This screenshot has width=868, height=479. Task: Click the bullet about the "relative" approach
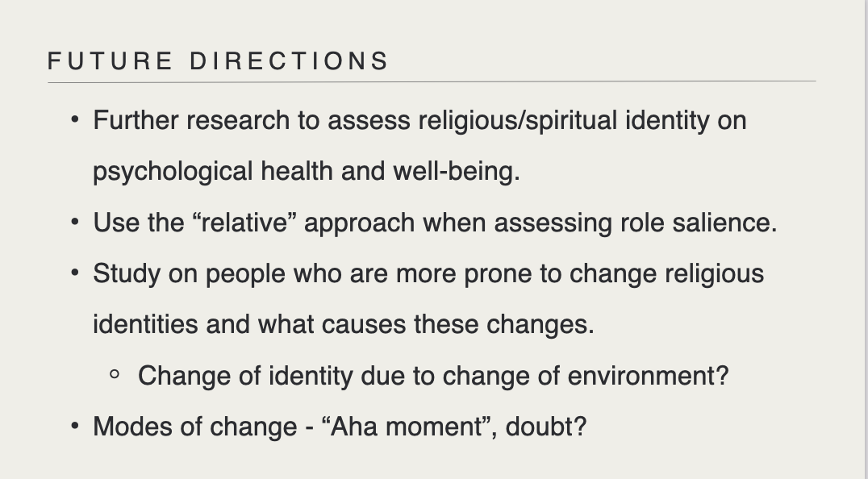[x=435, y=223]
